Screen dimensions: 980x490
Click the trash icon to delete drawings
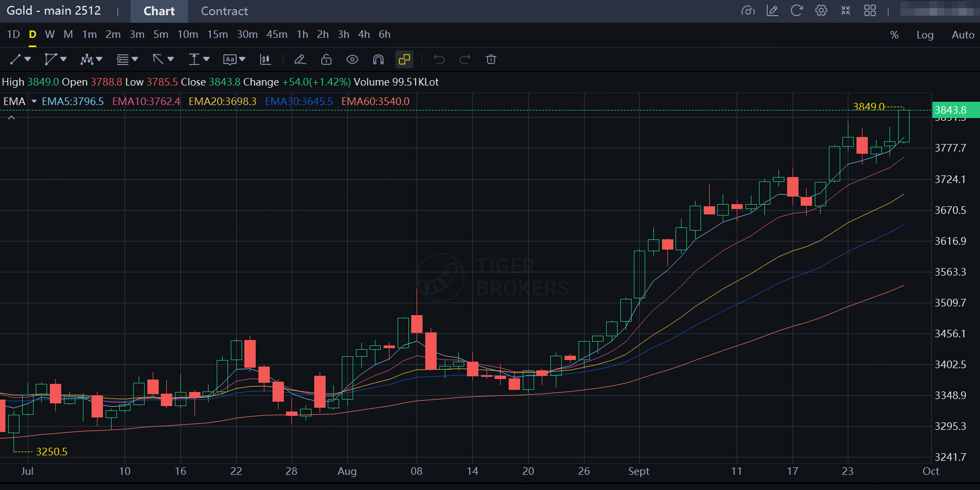pyautogui.click(x=491, y=60)
